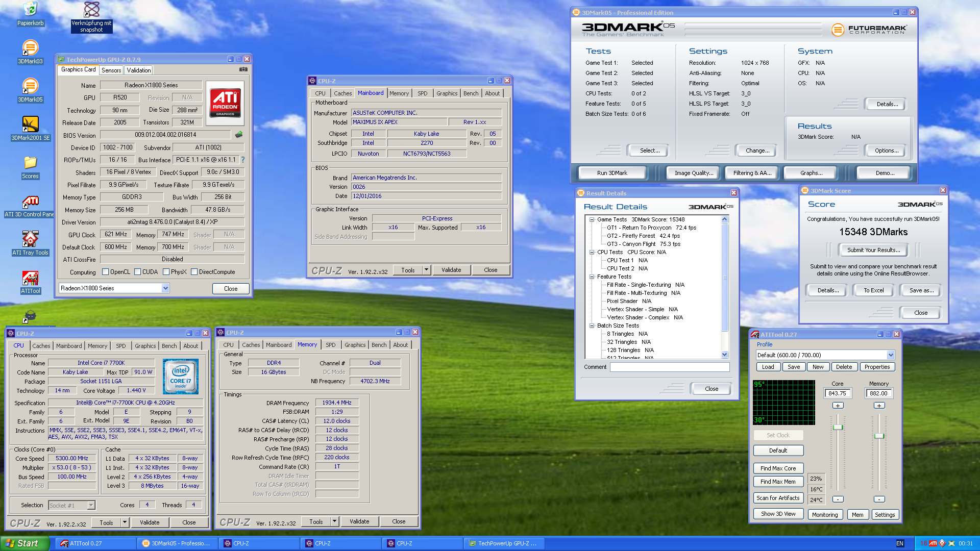Click the ATI Tray Tools diamond tray icon

click(x=942, y=543)
